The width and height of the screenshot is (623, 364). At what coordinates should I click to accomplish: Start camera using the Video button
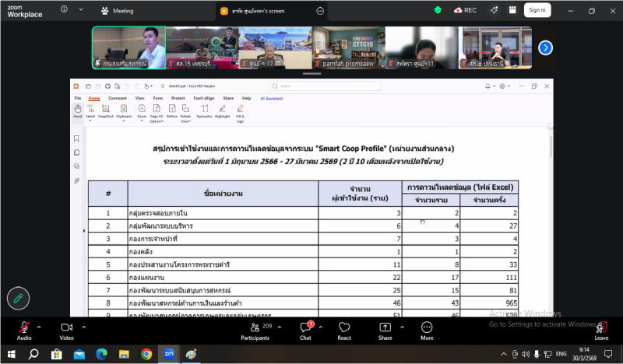point(66,327)
